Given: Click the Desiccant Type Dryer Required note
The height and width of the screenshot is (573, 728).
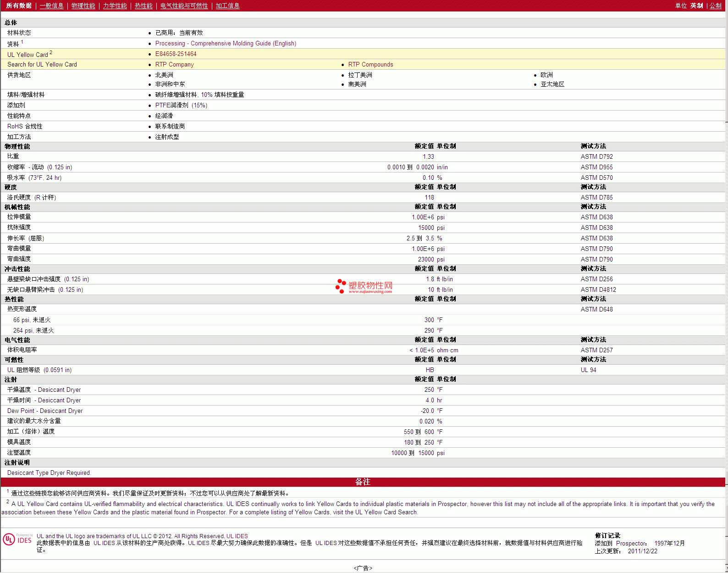Looking at the screenshot, I should coord(49,473).
